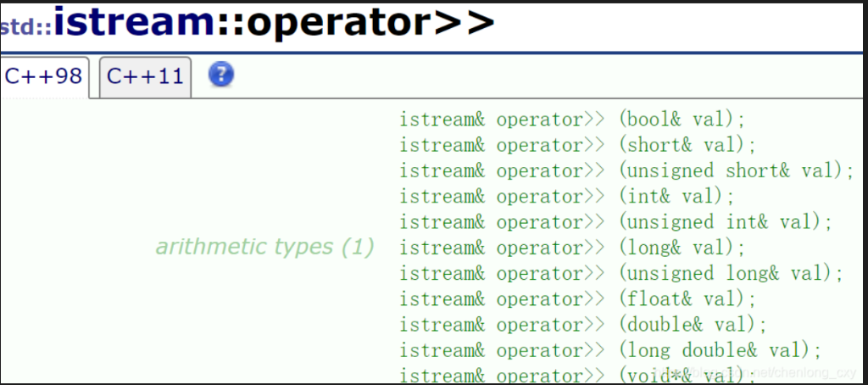Select the '(long& val)' operator line
This screenshot has width=868, height=385.
coord(573,248)
